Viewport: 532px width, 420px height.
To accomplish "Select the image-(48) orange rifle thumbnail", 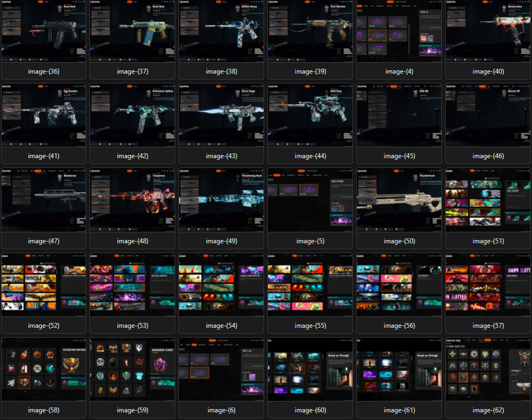I will coord(133,200).
